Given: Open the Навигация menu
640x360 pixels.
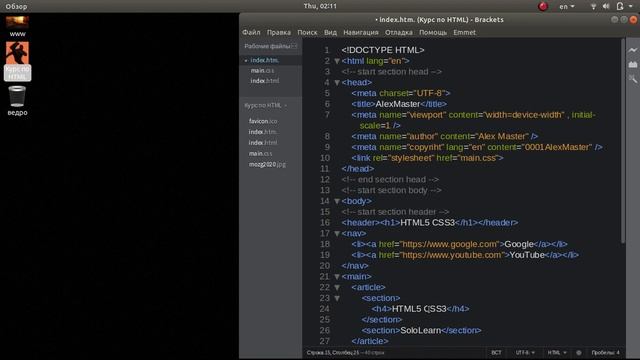Looking at the screenshot, I should click(x=360, y=32).
